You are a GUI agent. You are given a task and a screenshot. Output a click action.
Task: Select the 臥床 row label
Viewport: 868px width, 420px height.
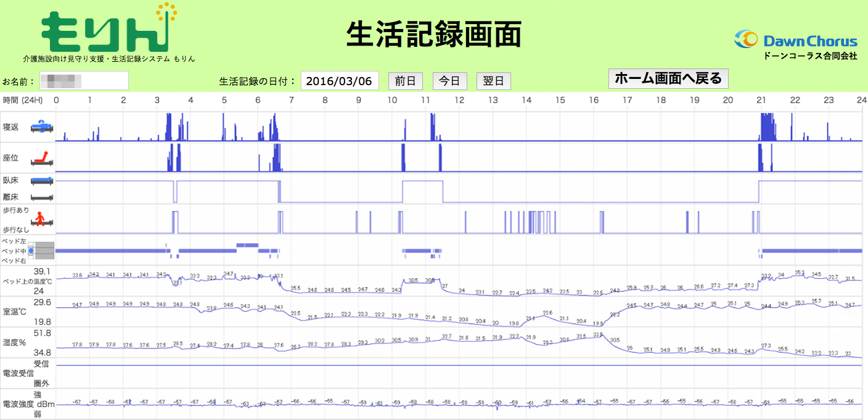tap(10, 181)
